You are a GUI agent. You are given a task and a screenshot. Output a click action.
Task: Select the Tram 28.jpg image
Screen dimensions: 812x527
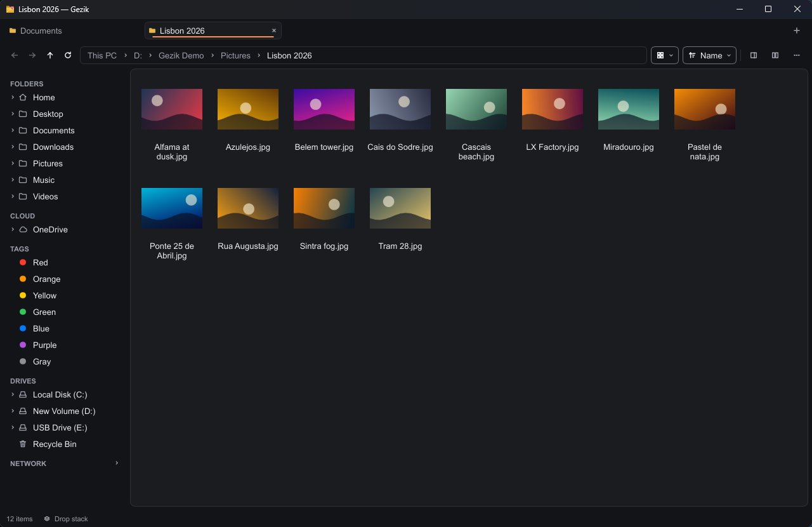(x=400, y=208)
